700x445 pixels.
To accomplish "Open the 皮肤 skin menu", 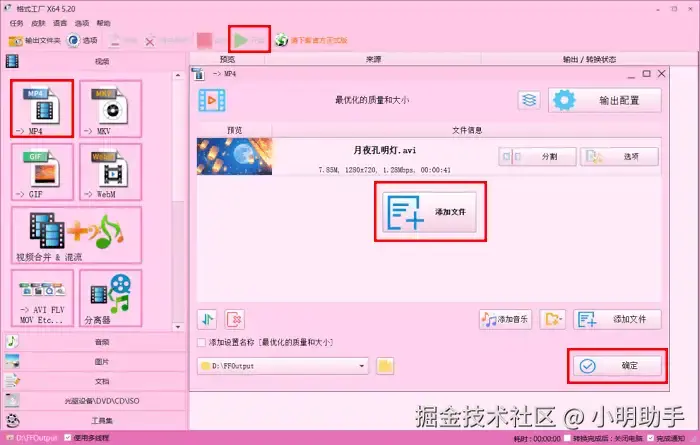I will tap(38, 23).
